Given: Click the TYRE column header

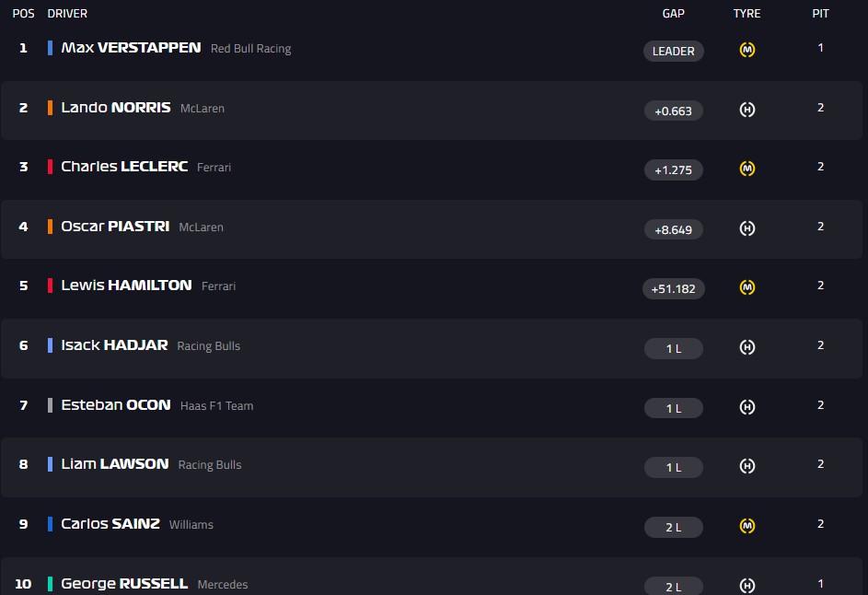Looking at the screenshot, I should (747, 14).
